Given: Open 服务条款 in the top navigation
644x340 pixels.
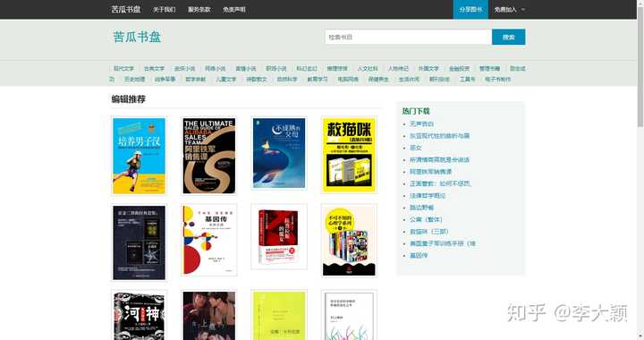Looking at the screenshot, I should coord(199,10).
